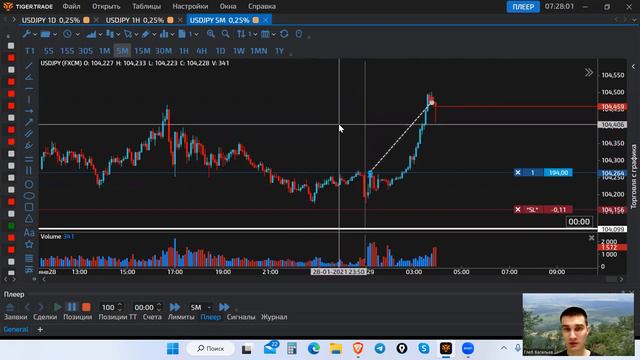Expand the right trading panel arrow

[x=633, y=67]
